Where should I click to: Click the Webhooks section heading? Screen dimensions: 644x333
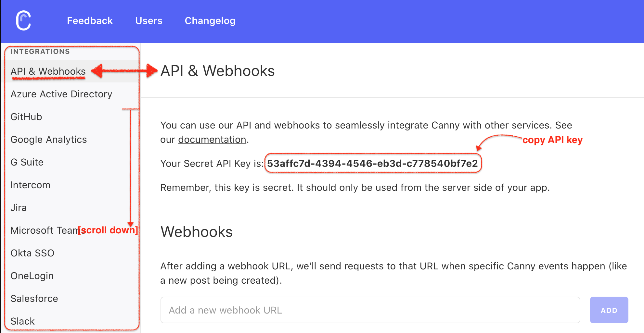tap(197, 232)
